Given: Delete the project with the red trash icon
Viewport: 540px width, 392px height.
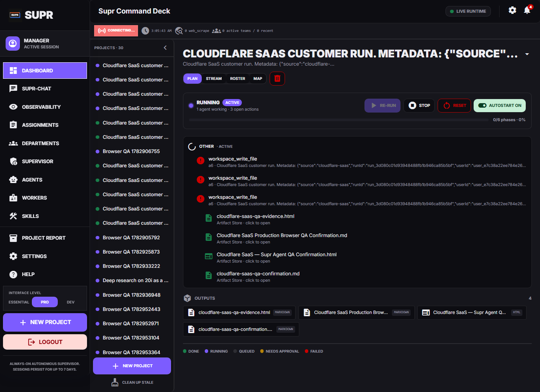Looking at the screenshot, I should [277, 78].
